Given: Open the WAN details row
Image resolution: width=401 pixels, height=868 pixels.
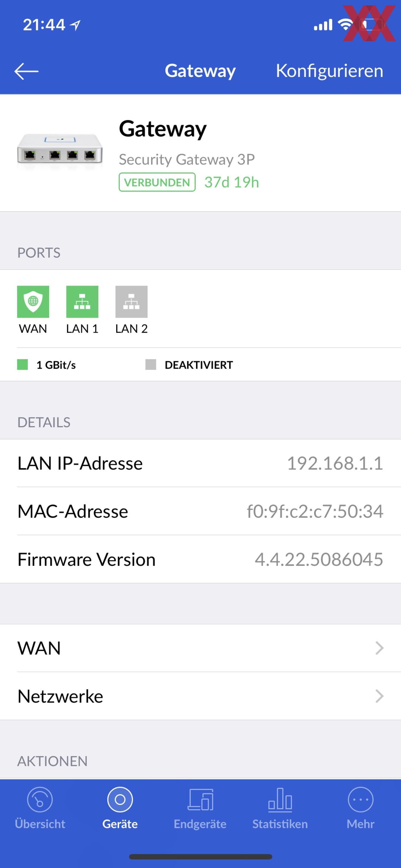Looking at the screenshot, I should point(200,648).
